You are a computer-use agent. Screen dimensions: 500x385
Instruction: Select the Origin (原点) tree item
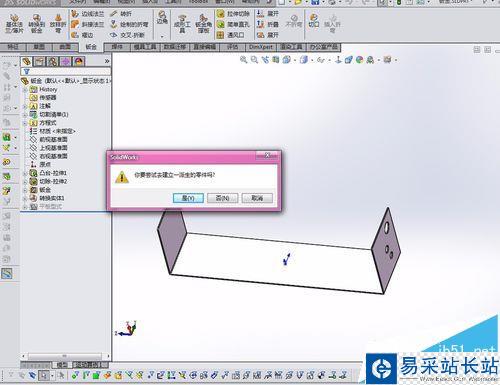(40, 164)
